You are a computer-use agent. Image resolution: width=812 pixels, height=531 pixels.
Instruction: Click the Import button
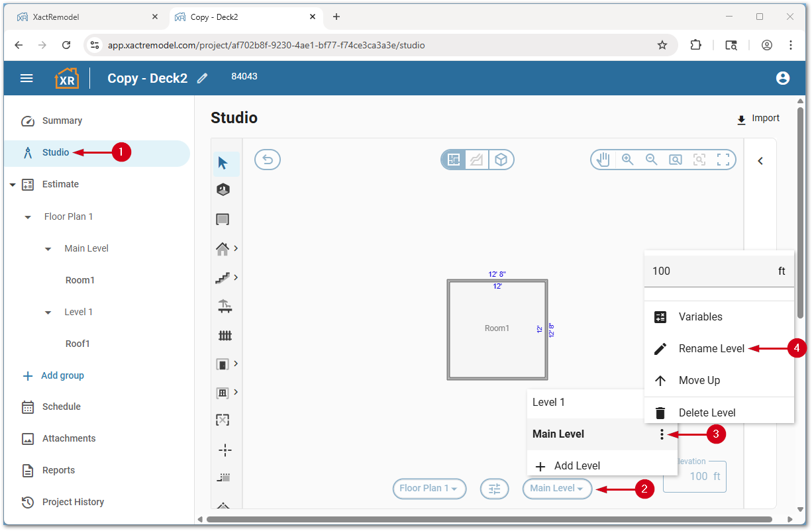(x=758, y=119)
